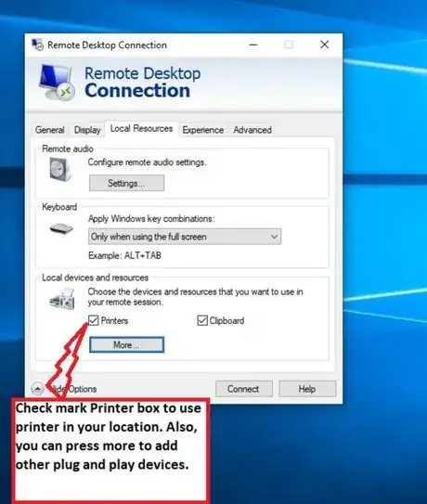This screenshot has width=427, height=504.
Task: Click the local devices and resources icon
Action: coord(62,299)
